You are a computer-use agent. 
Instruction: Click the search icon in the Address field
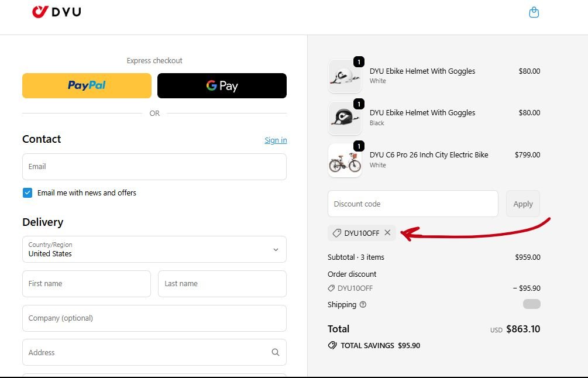pyautogui.click(x=275, y=352)
